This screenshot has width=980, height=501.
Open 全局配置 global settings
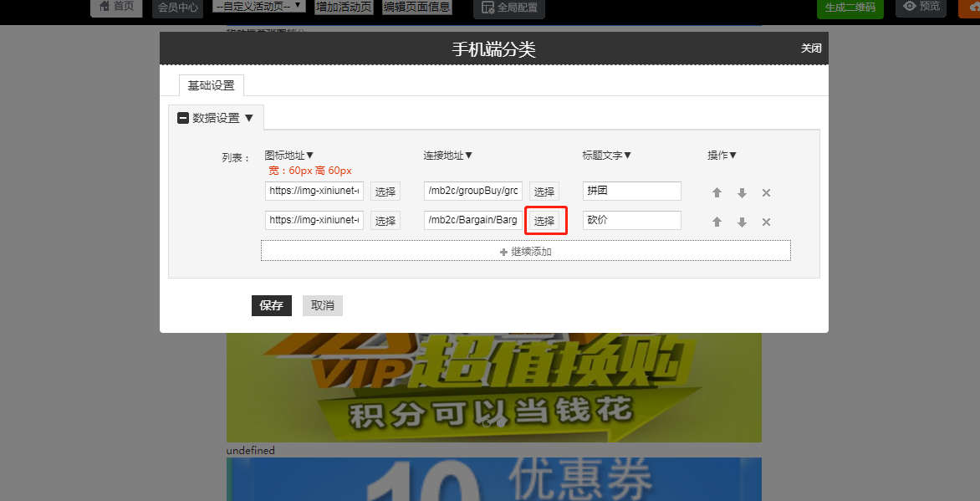[509, 8]
